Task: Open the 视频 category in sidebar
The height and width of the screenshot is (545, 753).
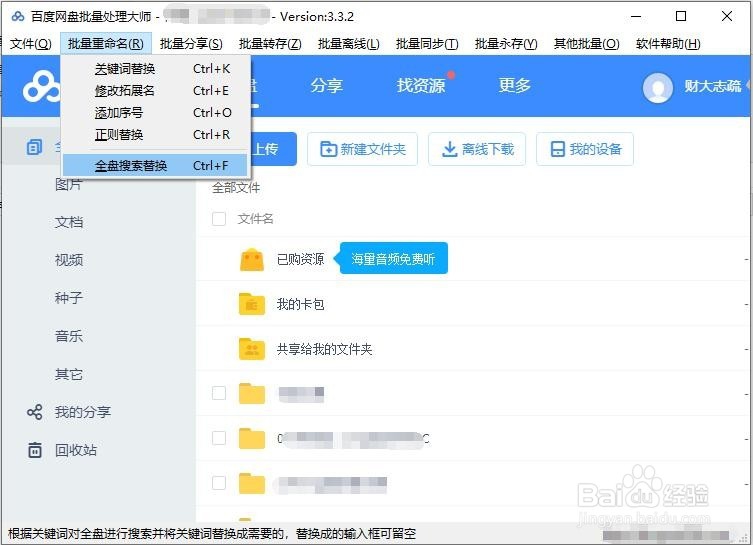Action: (69, 260)
